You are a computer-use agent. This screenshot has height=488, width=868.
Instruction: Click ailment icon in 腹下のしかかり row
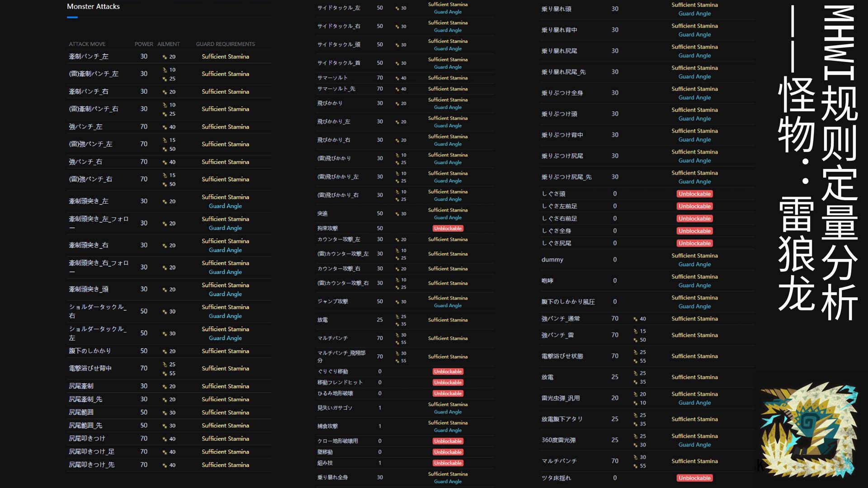pyautogui.click(x=165, y=352)
